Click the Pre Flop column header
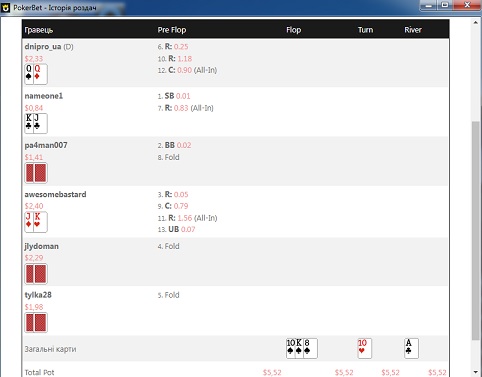This screenshot has width=482, height=377. [x=172, y=30]
